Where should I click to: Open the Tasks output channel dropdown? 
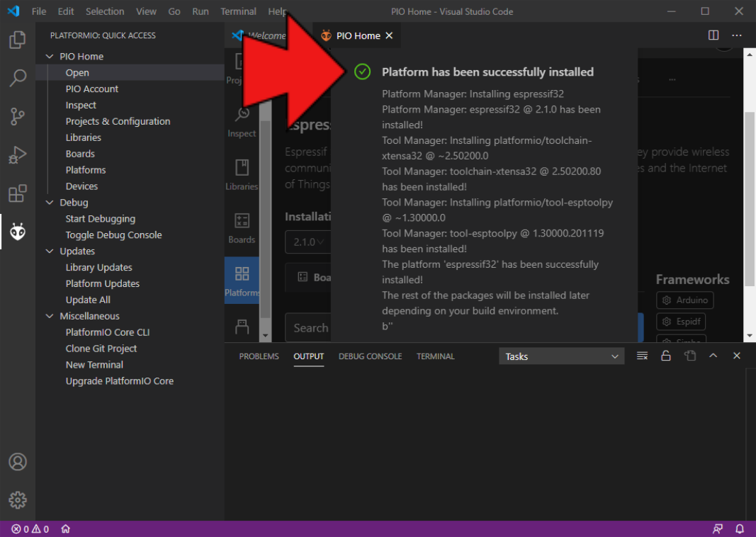coord(561,356)
